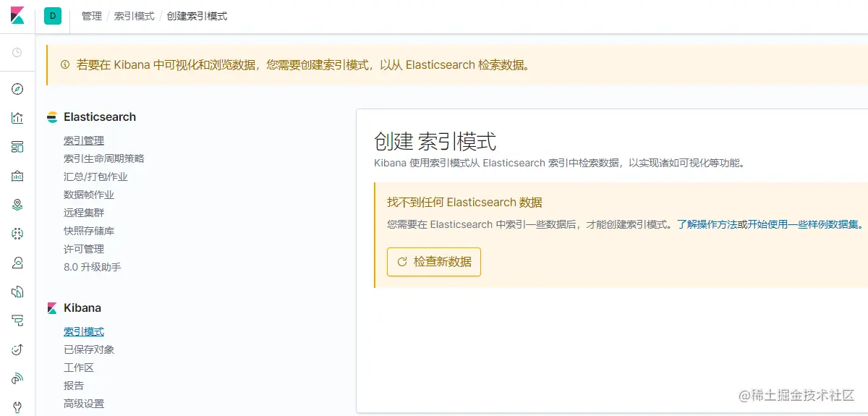Select 索引模式 under Kibana section
868x416 pixels.
point(84,331)
